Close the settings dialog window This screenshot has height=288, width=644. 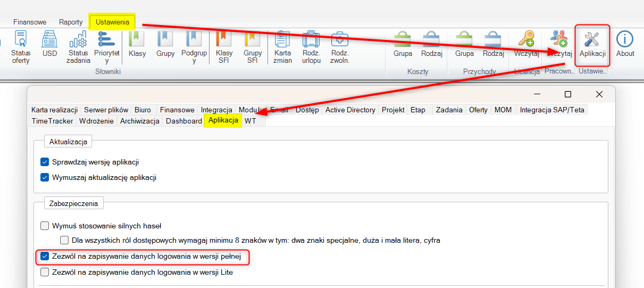click(x=599, y=94)
